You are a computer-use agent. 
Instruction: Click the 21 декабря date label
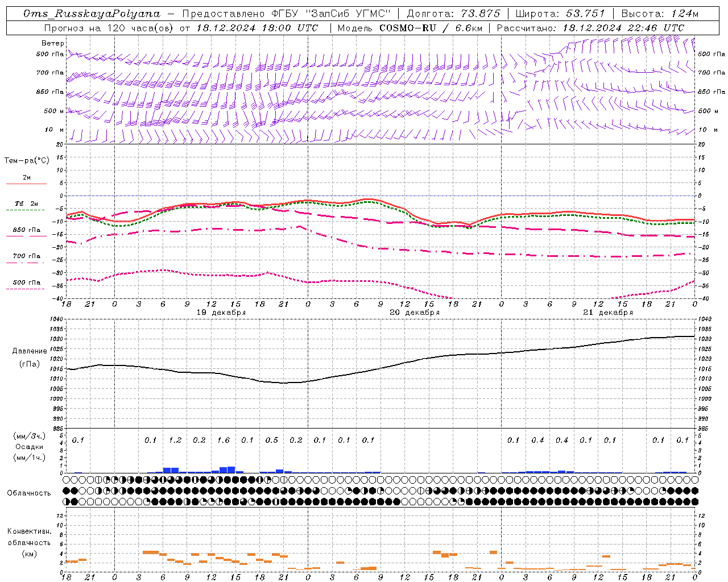click(x=608, y=313)
